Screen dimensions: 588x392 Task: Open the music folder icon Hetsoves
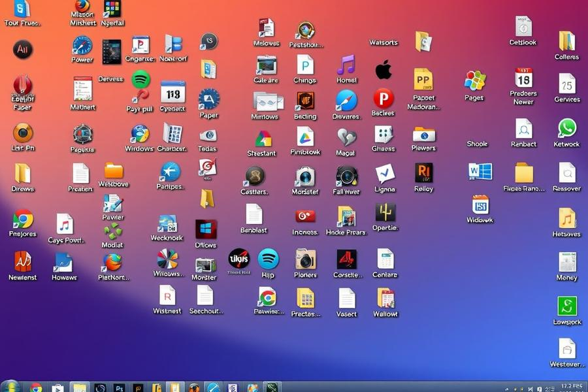[566, 218]
